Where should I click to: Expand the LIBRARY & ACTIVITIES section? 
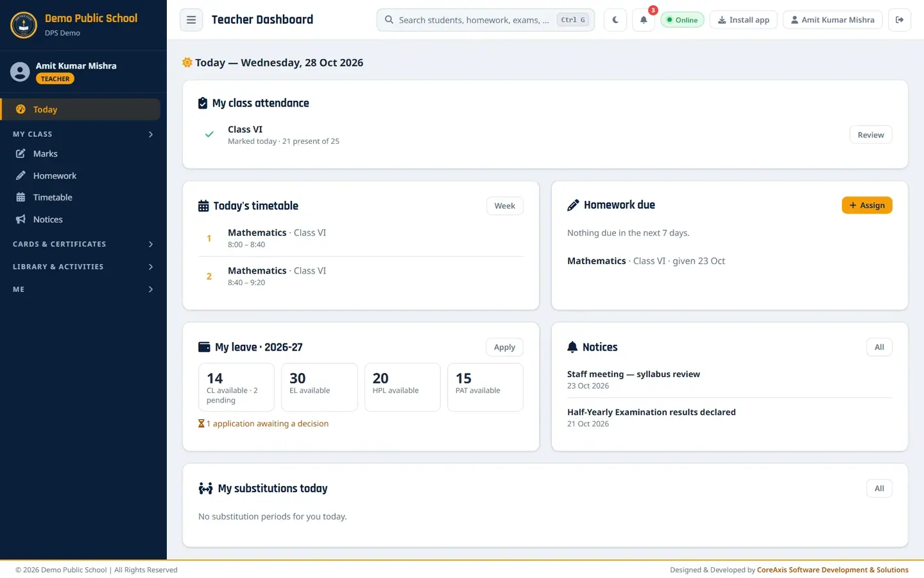click(83, 267)
